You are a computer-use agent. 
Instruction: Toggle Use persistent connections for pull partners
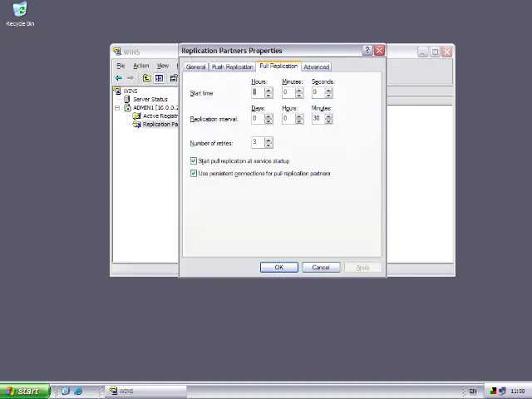[x=194, y=173]
